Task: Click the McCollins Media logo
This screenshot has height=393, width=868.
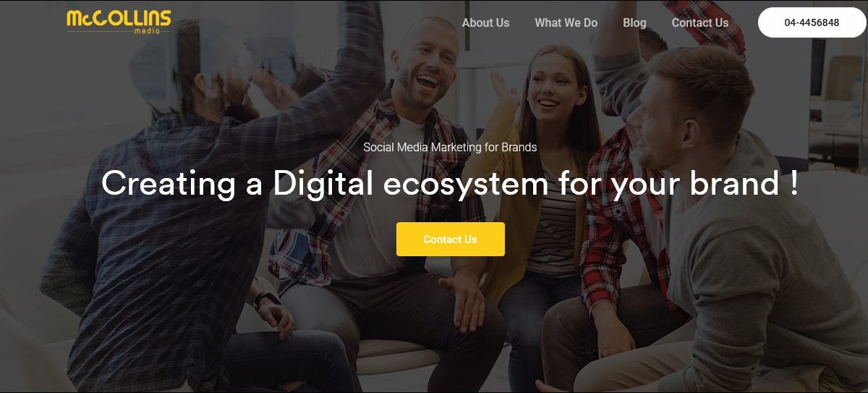Action: pyautogui.click(x=119, y=22)
